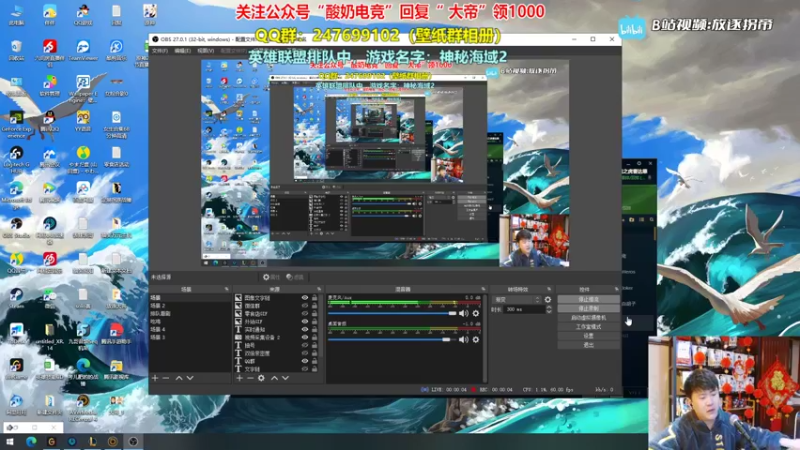800x450 pixels.
Task: Mute the 麦克风/Aux speaker icon
Action: pos(463,313)
